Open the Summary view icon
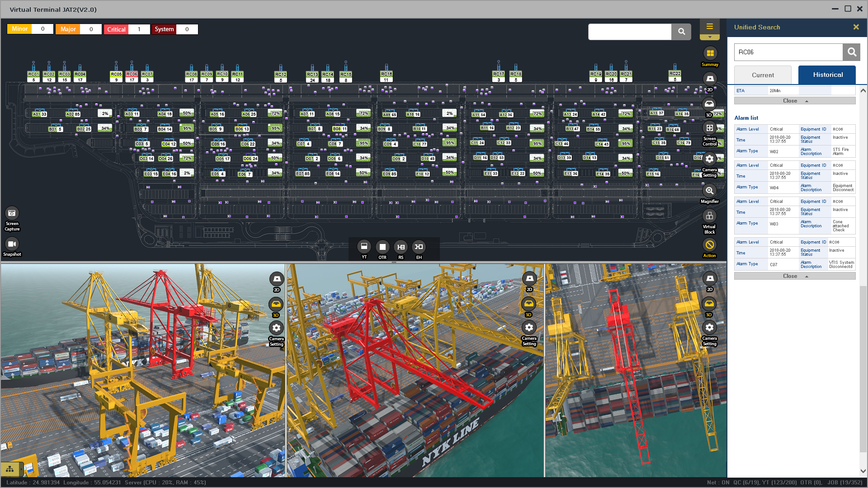This screenshot has width=868, height=488. coord(710,54)
